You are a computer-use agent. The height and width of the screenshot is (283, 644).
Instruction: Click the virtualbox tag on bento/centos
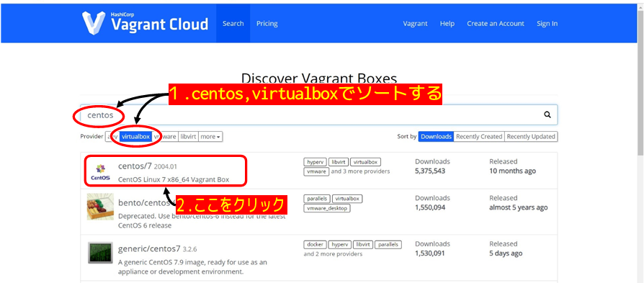347,199
